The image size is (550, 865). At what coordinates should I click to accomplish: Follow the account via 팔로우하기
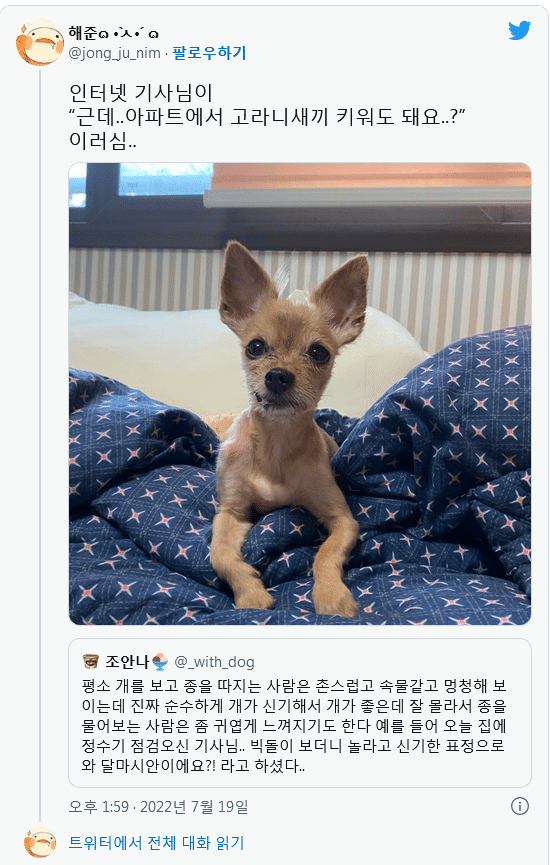(x=209, y=53)
